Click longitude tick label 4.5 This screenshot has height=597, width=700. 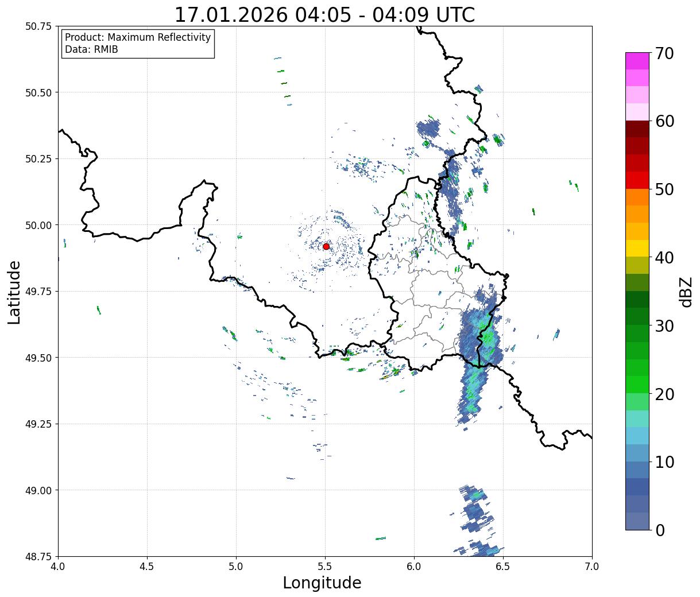[147, 566]
